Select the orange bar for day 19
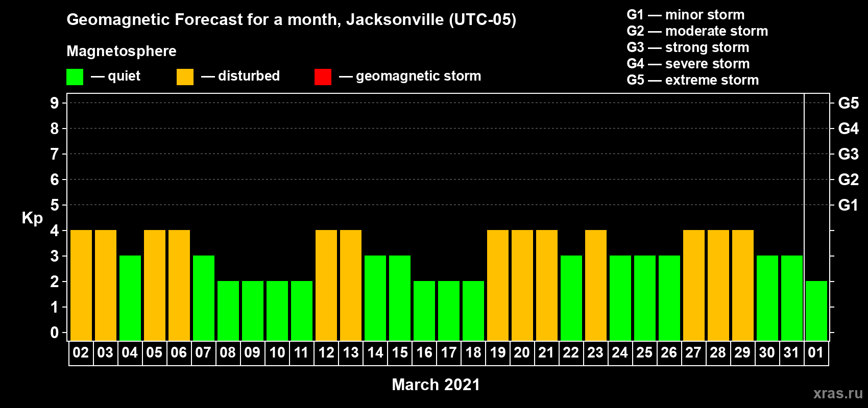The height and width of the screenshot is (408, 868). click(498, 286)
